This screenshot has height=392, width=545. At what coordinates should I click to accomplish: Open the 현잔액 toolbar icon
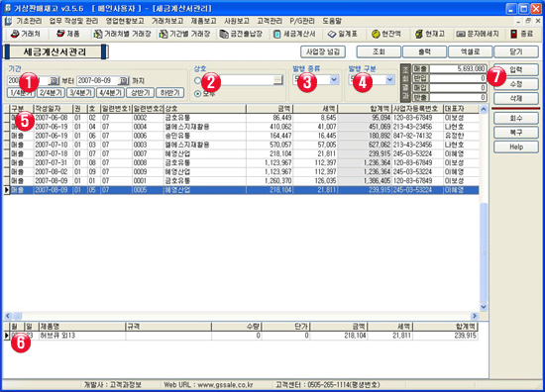[385, 34]
